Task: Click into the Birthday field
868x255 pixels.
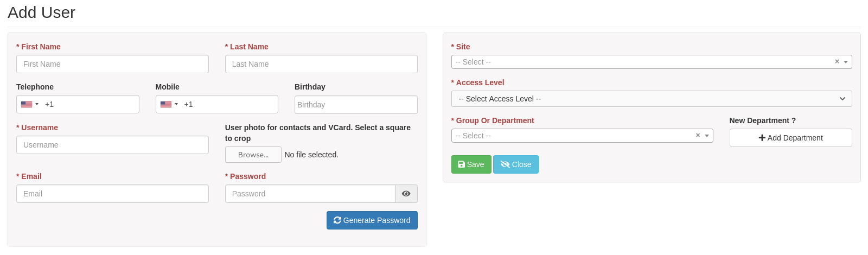Action: point(356,105)
